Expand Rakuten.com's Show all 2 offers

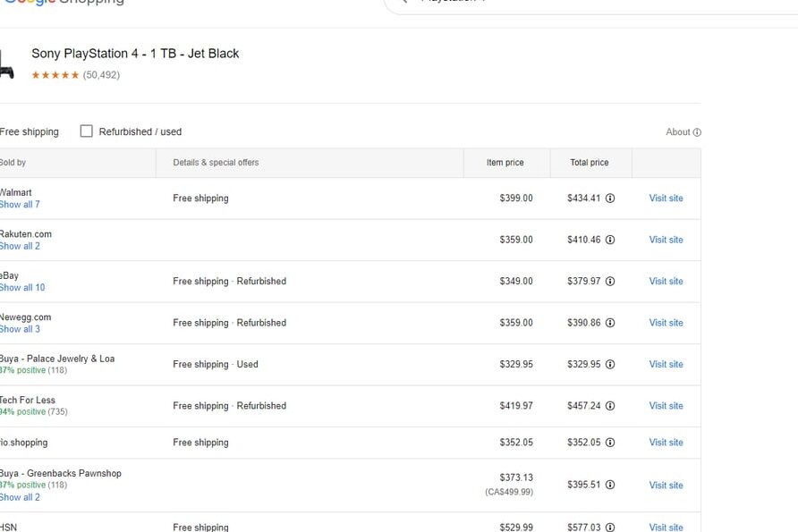pos(20,246)
